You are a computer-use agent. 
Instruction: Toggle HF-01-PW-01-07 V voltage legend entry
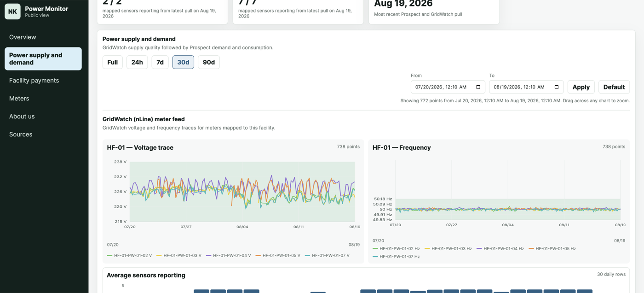327,255
